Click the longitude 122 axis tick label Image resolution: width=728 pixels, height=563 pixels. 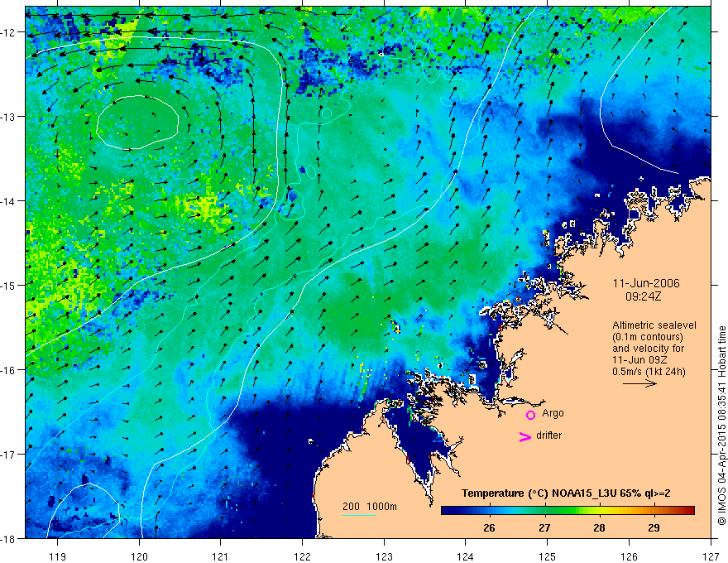[302, 556]
